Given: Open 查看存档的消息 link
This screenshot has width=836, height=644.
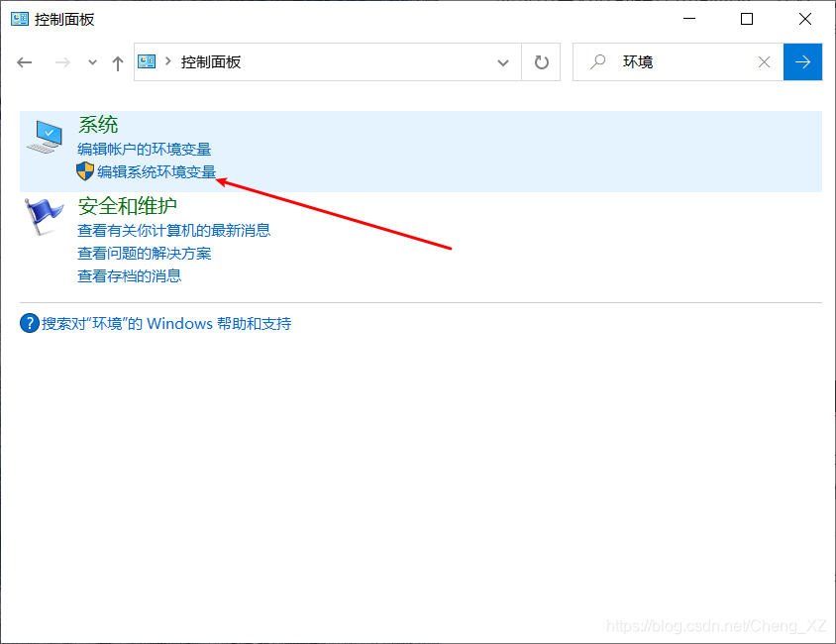Looking at the screenshot, I should (x=129, y=276).
